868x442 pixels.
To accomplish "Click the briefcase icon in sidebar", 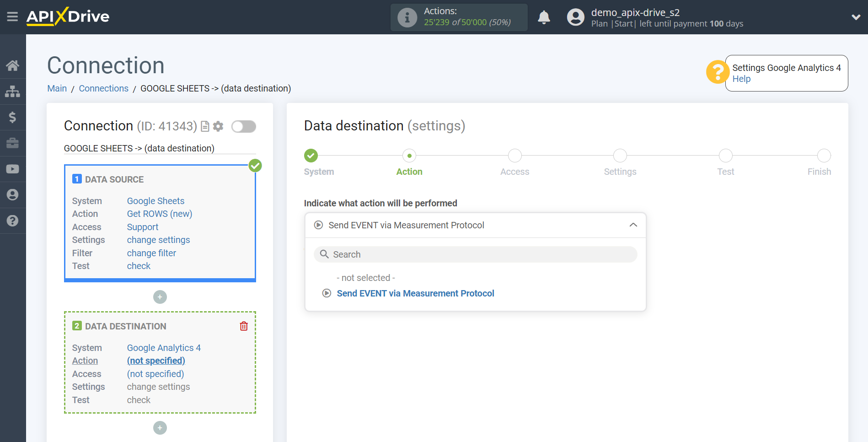I will click(12, 143).
